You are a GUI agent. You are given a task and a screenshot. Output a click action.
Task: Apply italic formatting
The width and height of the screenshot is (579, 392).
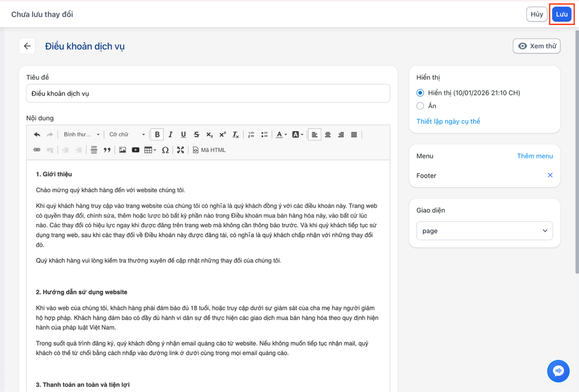click(x=170, y=135)
